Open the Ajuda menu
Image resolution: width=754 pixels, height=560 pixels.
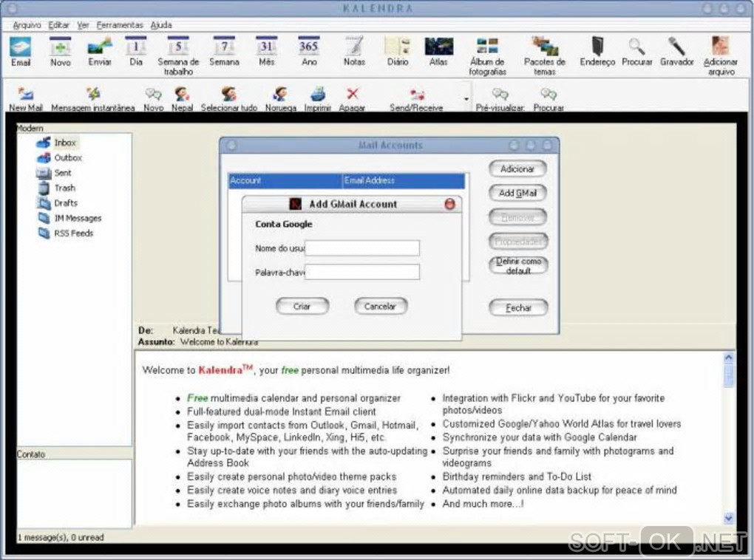click(x=161, y=25)
